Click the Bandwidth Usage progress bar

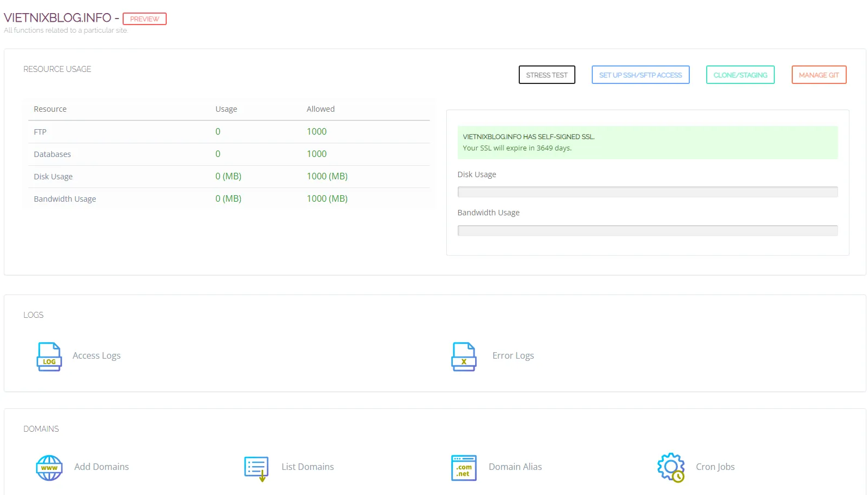[x=647, y=231]
